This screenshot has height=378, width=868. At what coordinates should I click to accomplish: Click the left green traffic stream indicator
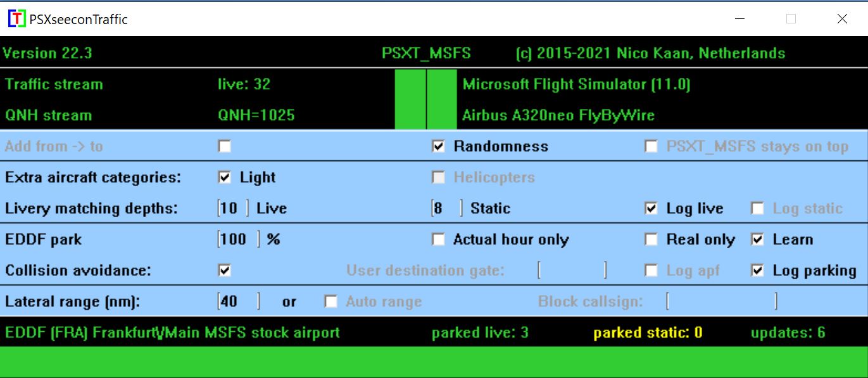pos(410,99)
